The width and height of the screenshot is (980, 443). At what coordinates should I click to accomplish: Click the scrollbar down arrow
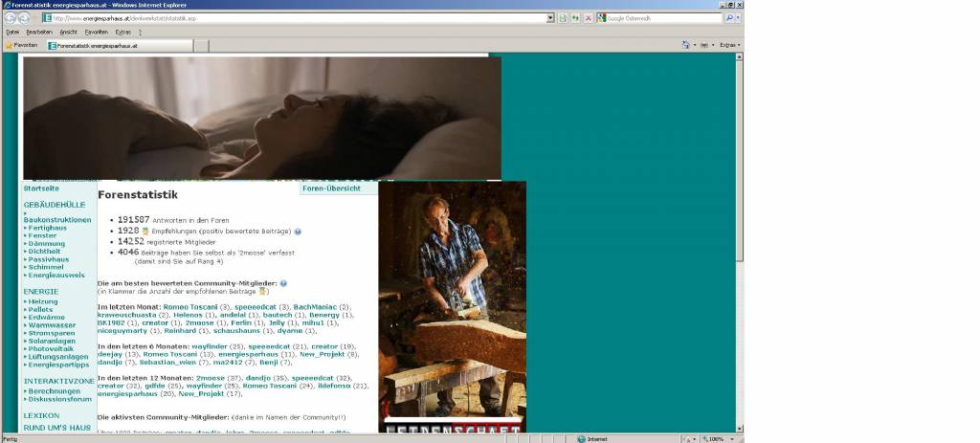[x=740, y=429]
